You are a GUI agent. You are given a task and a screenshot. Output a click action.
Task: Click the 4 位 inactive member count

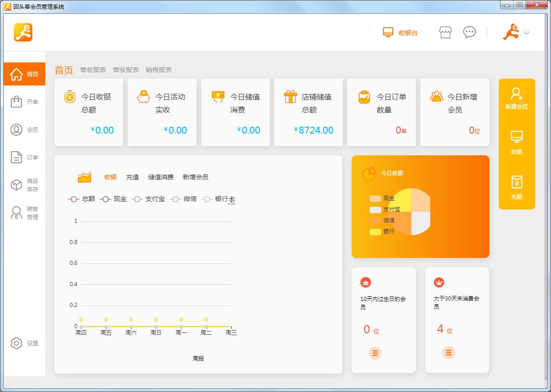click(x=445, y=330)
